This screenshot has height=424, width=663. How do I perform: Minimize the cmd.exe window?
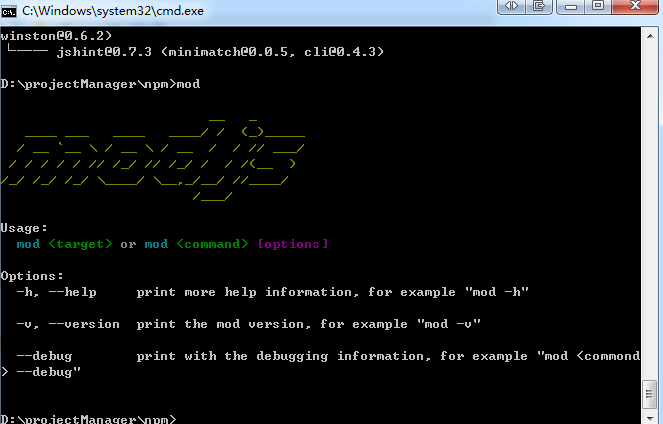click(571, 6)
